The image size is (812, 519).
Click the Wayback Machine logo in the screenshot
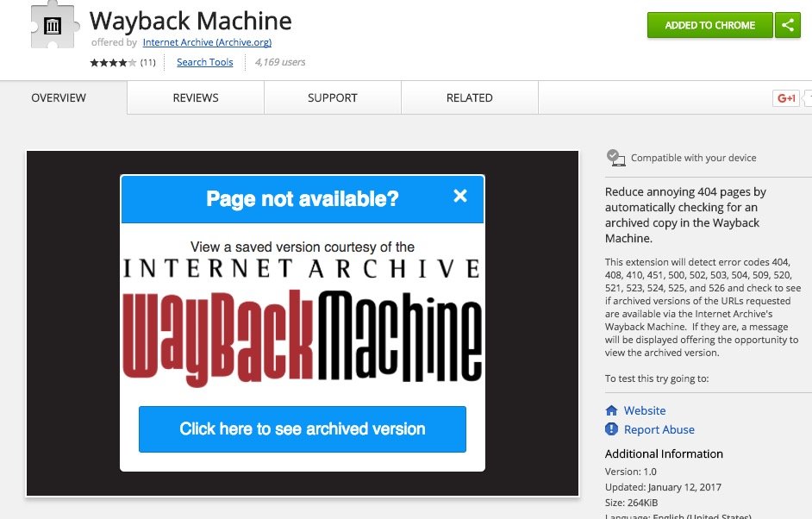tap(302, 335)
